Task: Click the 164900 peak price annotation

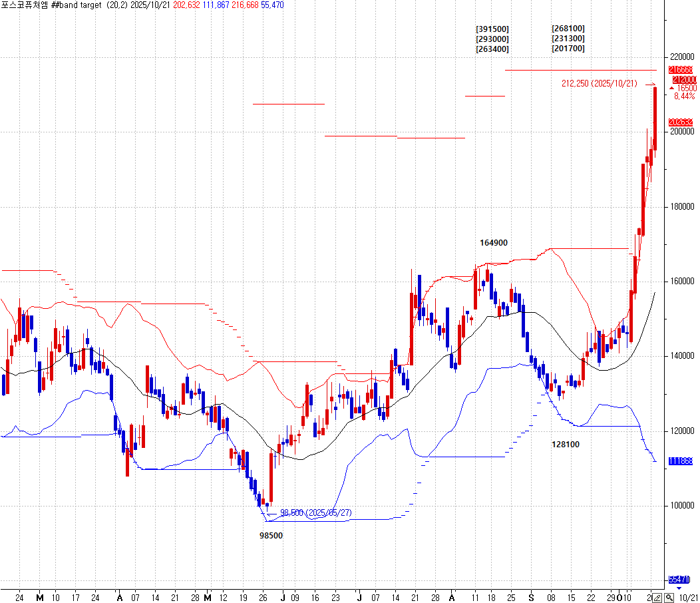Action: tap(494, 243)
